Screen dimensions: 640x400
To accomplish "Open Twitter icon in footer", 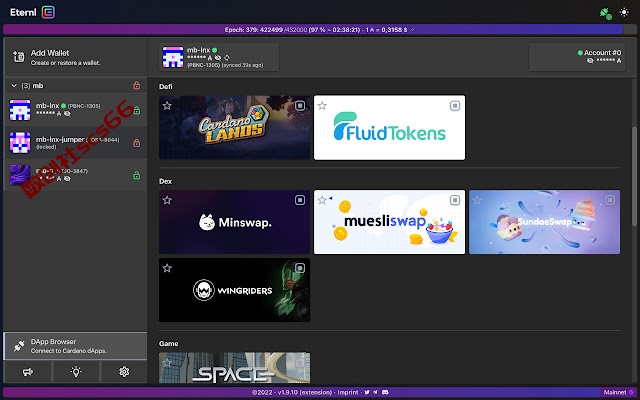I will click(367, 392).
